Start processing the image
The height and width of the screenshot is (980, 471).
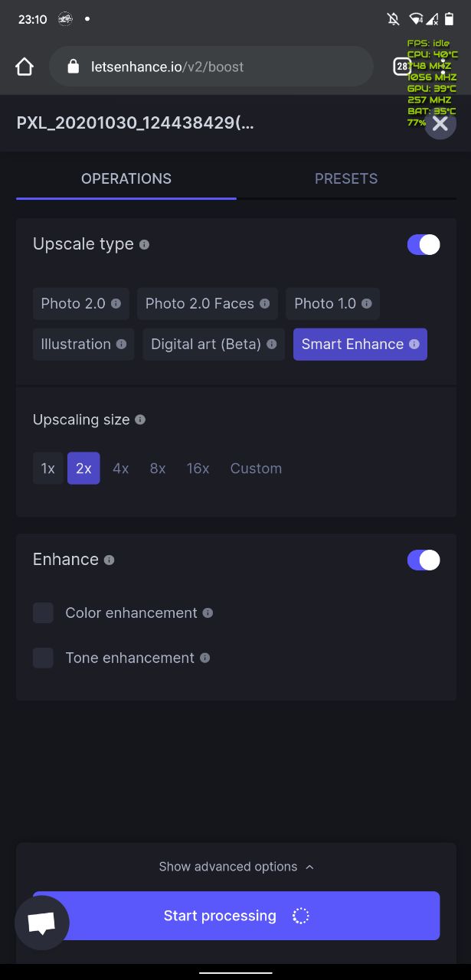(236, 916)
